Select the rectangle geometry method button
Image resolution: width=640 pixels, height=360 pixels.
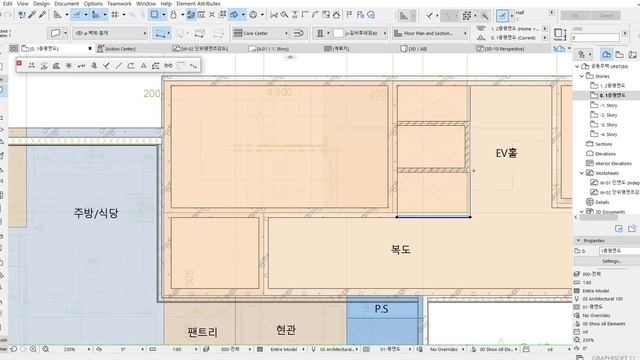162,33
